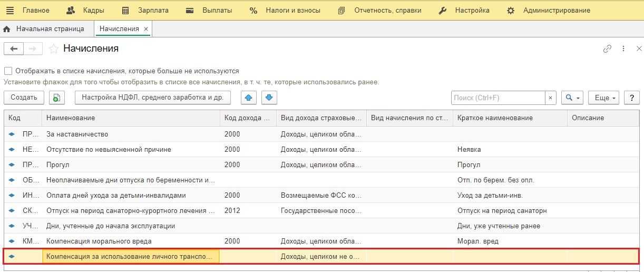Click Отп. по берем. без опл. cell
The image size is (644, 272).
[x=510, y=180]
